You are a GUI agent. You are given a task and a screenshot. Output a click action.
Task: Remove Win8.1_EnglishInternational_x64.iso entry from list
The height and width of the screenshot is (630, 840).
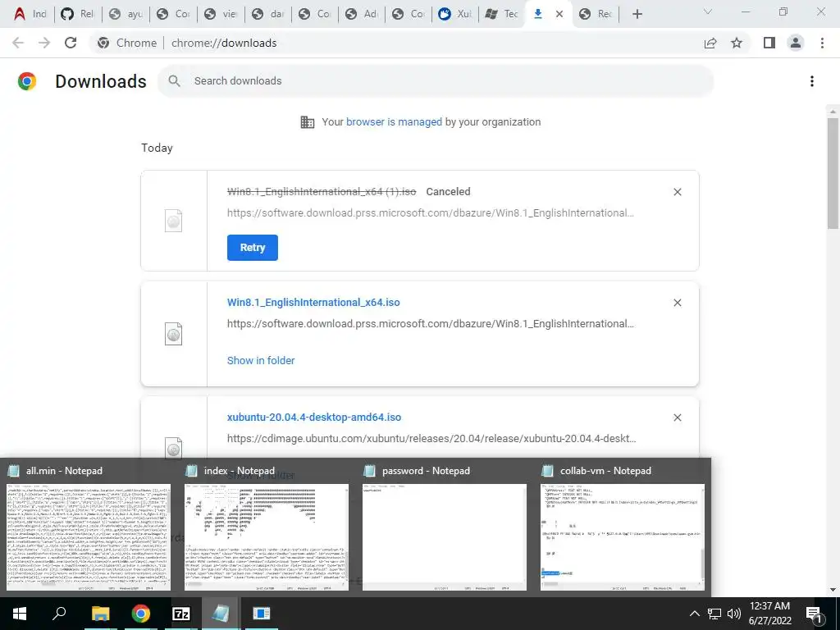[x=677, y=303]
